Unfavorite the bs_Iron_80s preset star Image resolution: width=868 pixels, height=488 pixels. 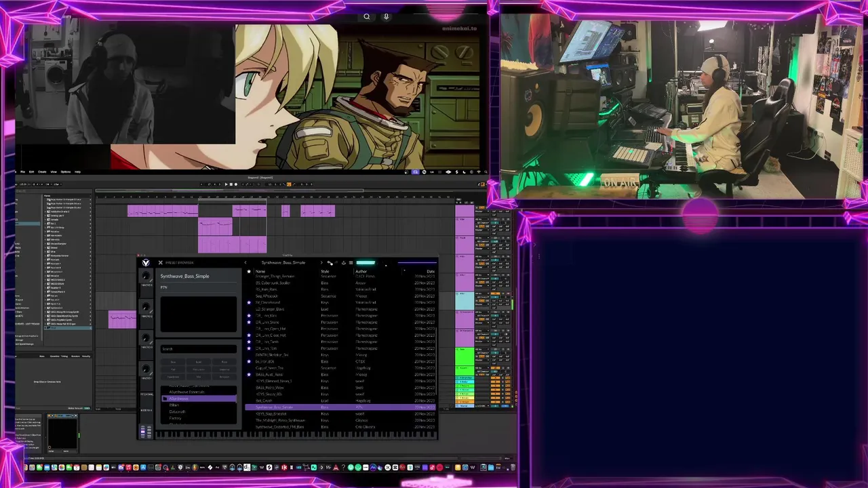249,361
